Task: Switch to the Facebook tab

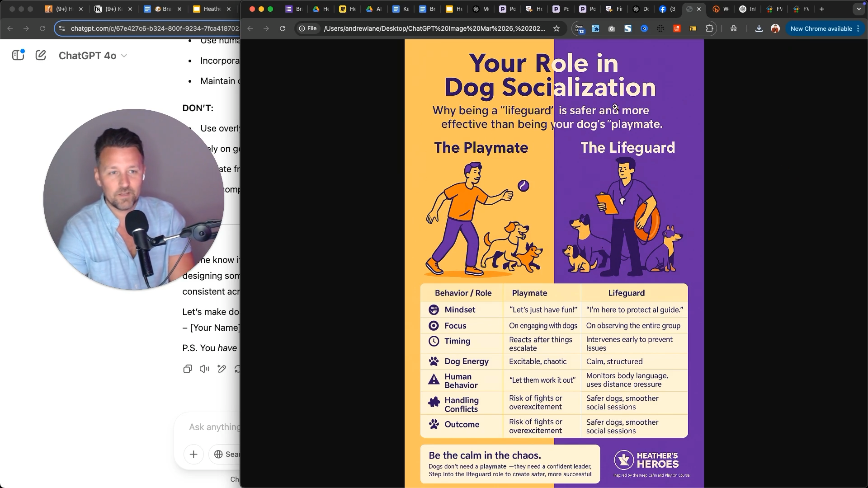Action: (x=666, y=9)
